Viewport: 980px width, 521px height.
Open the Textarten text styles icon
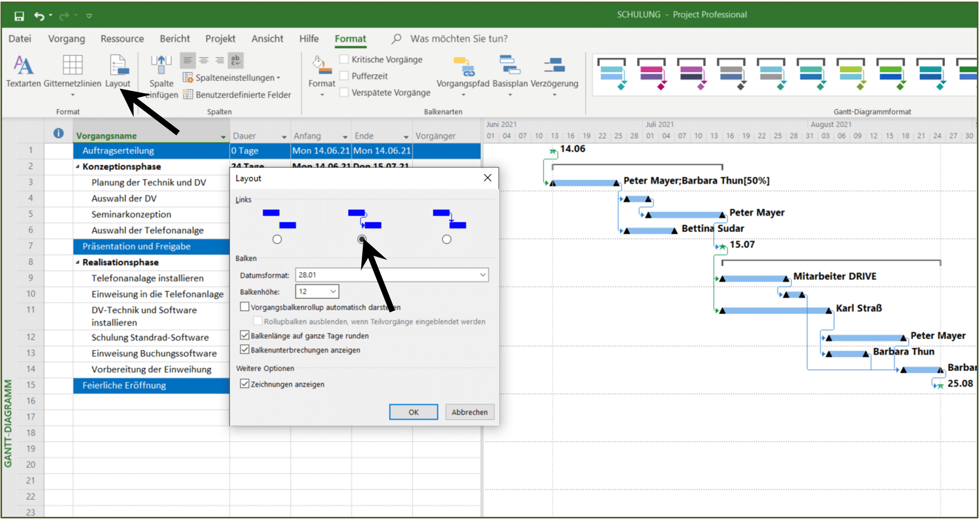click(23, 65)
